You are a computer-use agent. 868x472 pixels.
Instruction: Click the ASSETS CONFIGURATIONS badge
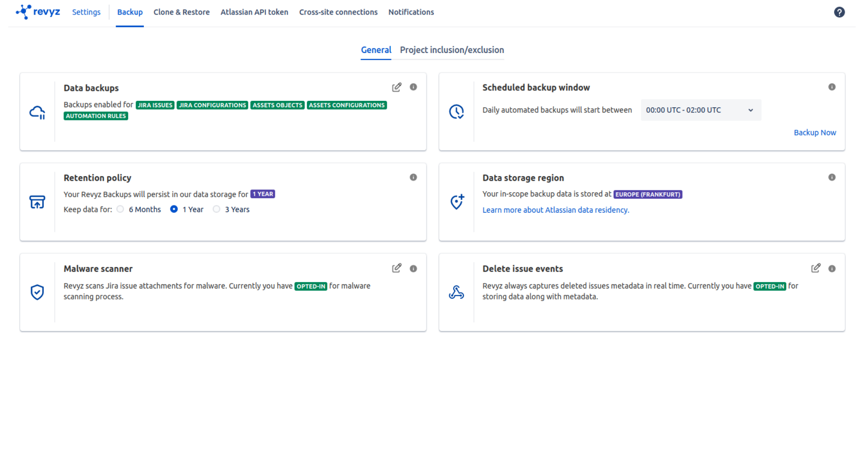[347, 105]
